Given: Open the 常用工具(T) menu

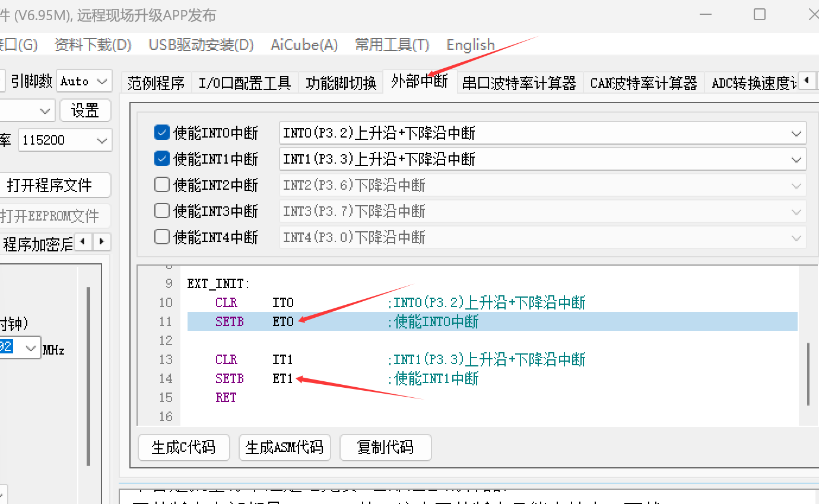Looking at the screenshot, I should pyautogui.click(x=392, y=44).
